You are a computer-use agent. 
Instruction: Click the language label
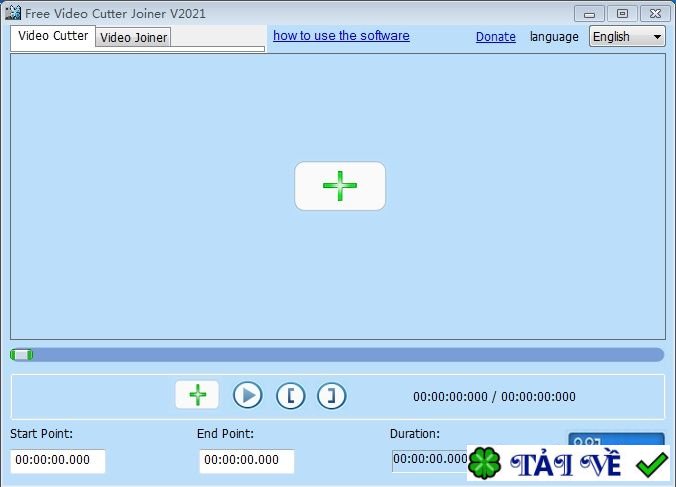coord(554,37)
